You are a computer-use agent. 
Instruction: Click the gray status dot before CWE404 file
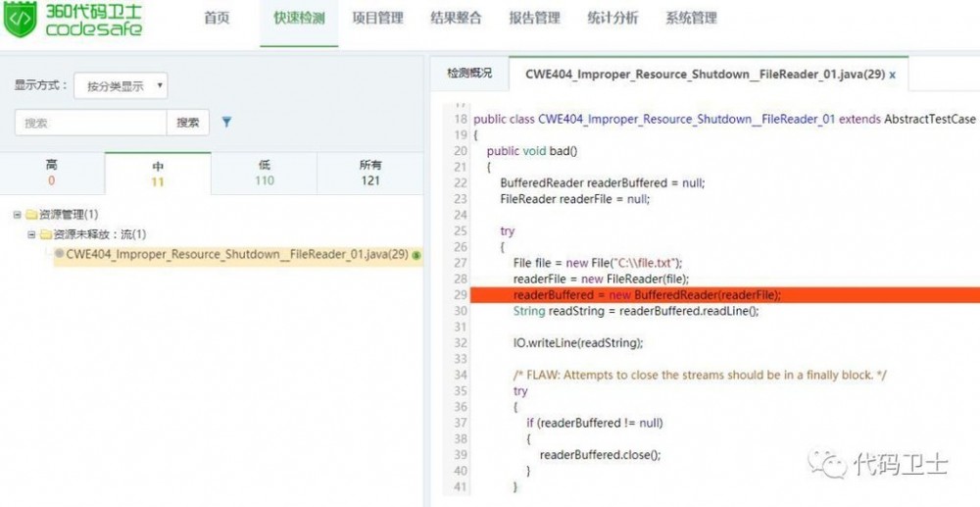(x=60, y=254)
